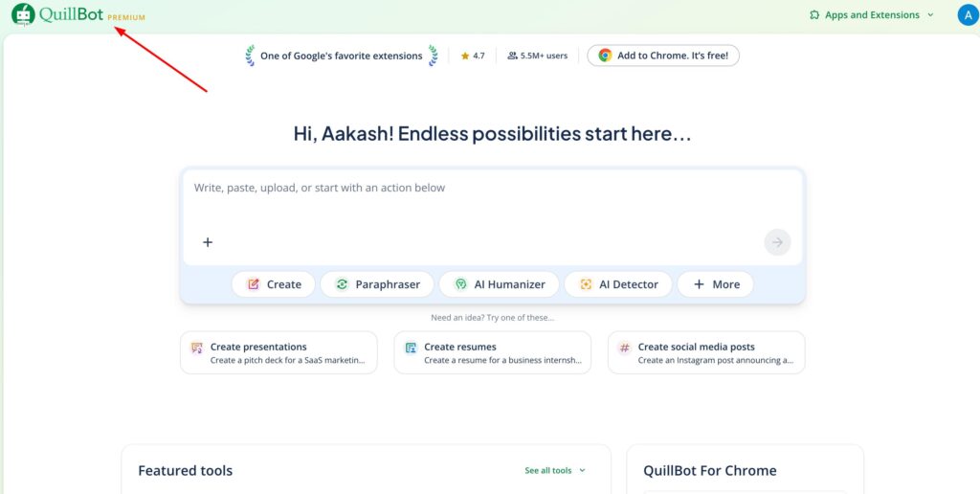The width and height of the screenshot is (980, 494).
Task: Select the AI Humanizer action
Action: (499, 284)
